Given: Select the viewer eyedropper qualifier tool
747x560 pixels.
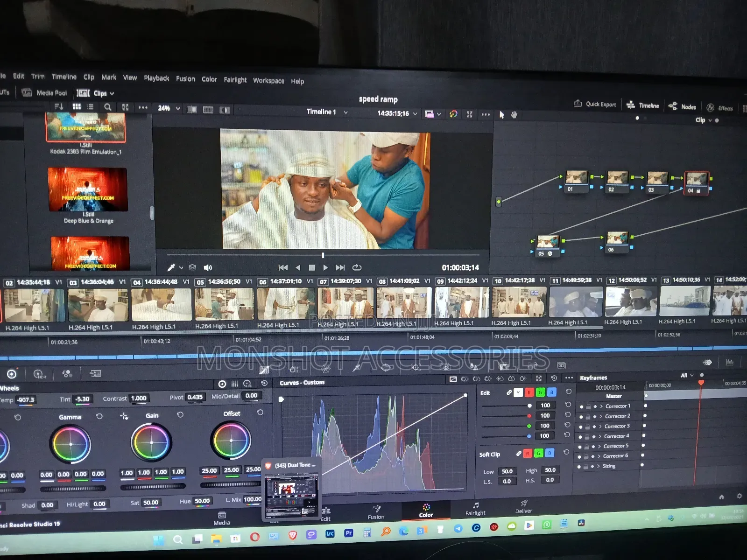Looking at the screenshot, I should pos(171,267).
